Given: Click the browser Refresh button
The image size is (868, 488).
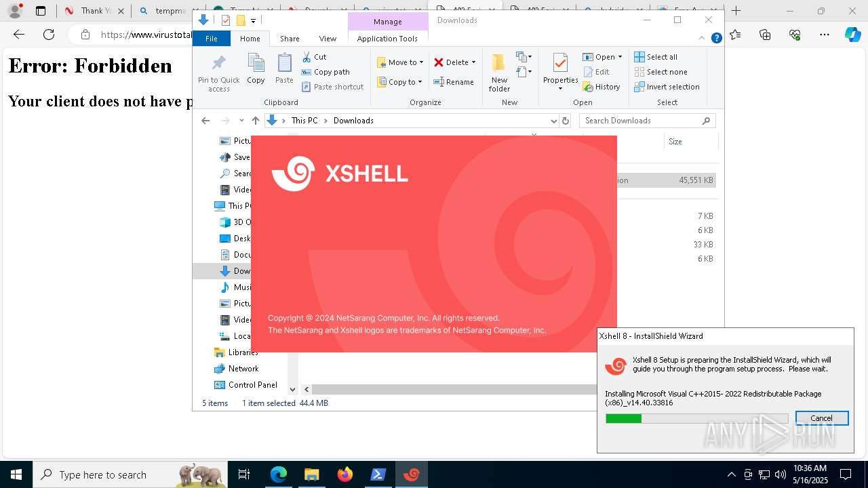Looking at the screenshot, I should (49, 35).
